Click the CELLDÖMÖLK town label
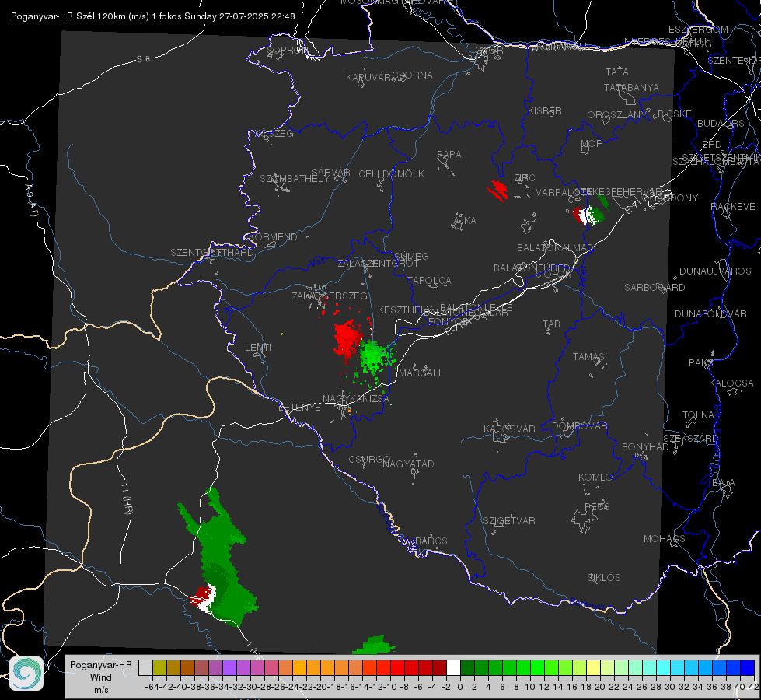Viewport: 761px width, 700px height. pos(392,174)
